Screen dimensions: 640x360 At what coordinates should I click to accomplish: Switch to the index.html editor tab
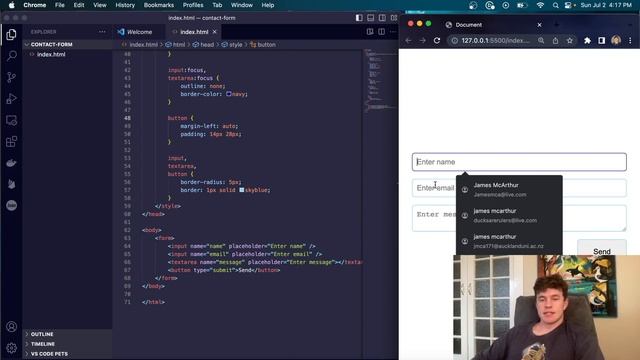tap(194, 32)
